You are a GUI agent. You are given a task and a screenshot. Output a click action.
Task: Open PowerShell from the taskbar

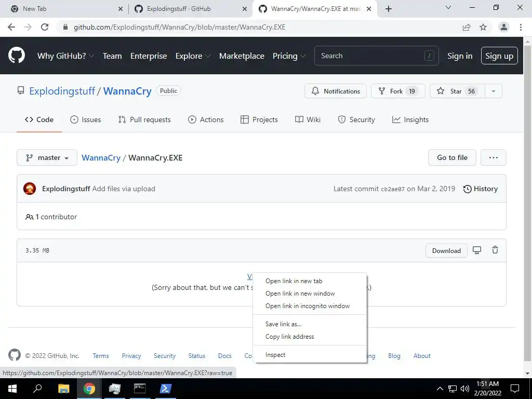(165, 389)
